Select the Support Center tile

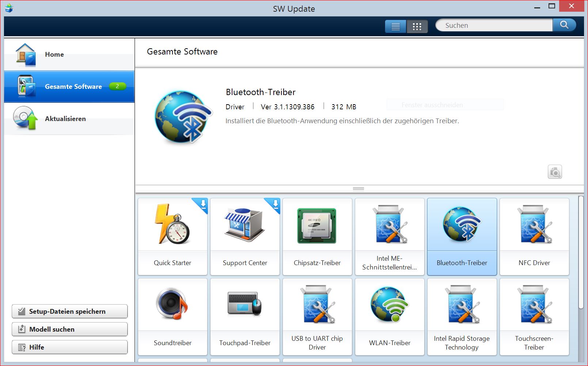[245, 237]
